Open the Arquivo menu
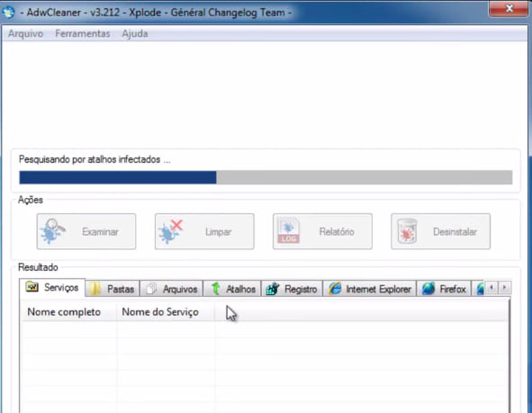Screen dimensions: 532x413 pyautogui.click(x=25, y=33)
